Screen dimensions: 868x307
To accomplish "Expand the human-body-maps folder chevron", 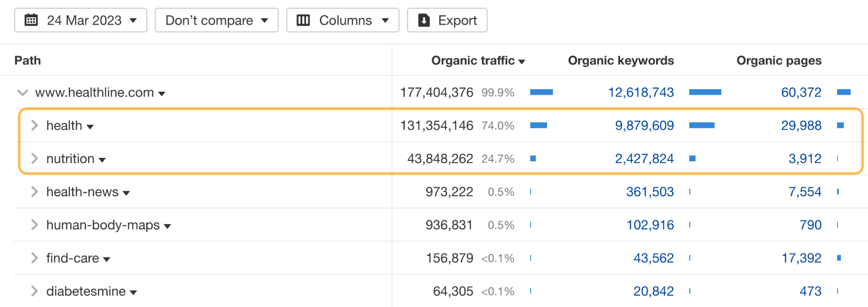I will click(x=35, y=225).
